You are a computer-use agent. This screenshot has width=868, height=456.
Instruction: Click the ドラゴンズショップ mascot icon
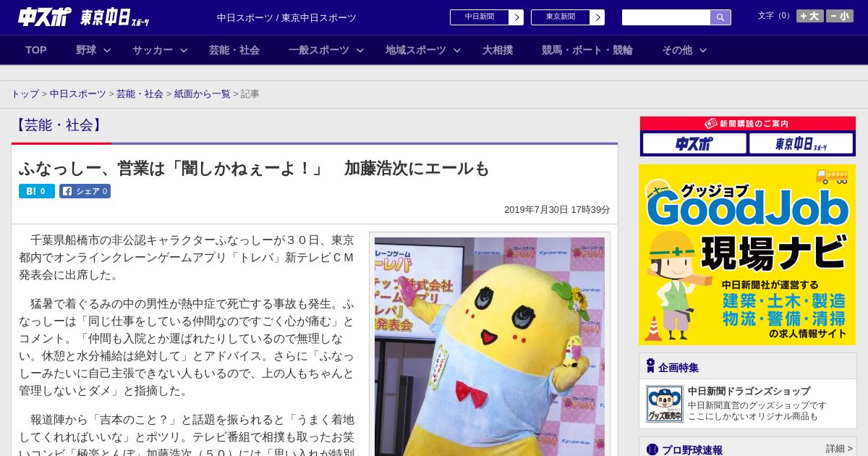[664, 404]
